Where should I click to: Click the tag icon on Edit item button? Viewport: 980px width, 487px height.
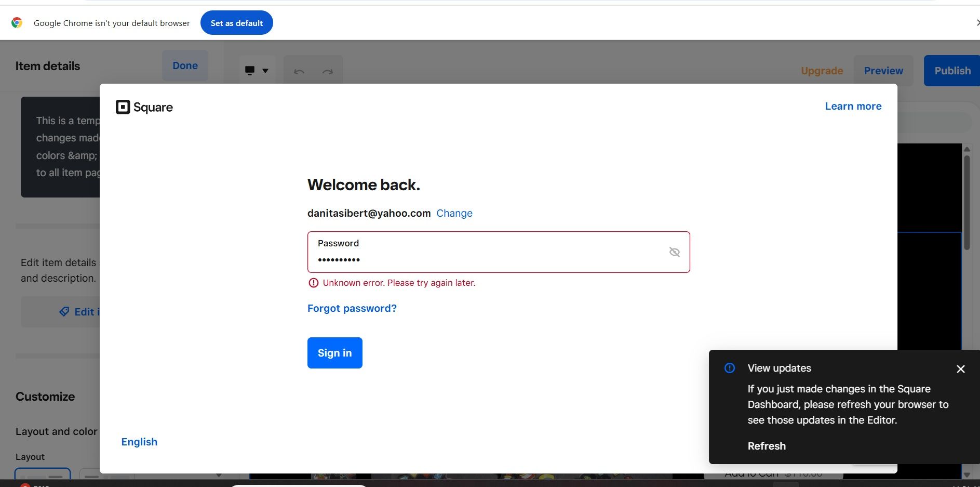click(x=64, y=311)
